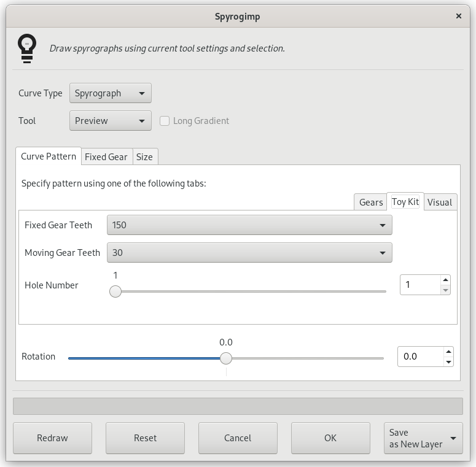
Task: Click the Hole Number label
Action: click(x=52, y=285)
